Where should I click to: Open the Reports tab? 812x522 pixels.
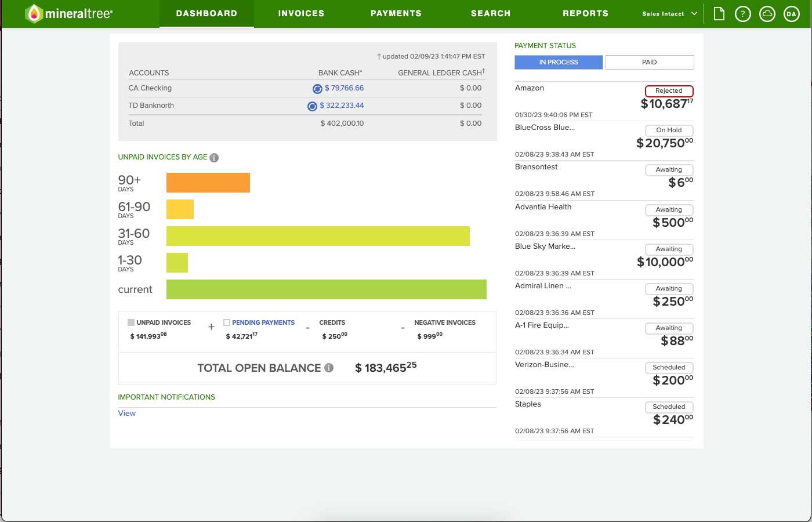coord(585,14)
